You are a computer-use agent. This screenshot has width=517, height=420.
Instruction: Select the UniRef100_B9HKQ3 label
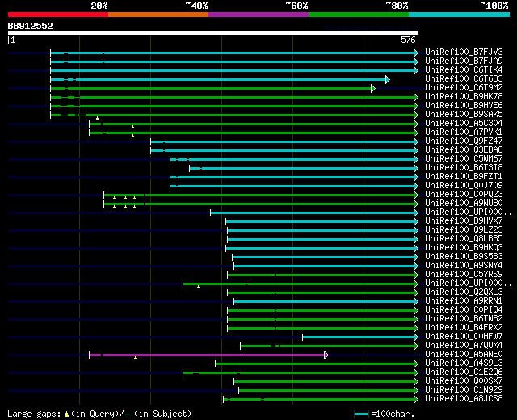(x=464, y=248)
